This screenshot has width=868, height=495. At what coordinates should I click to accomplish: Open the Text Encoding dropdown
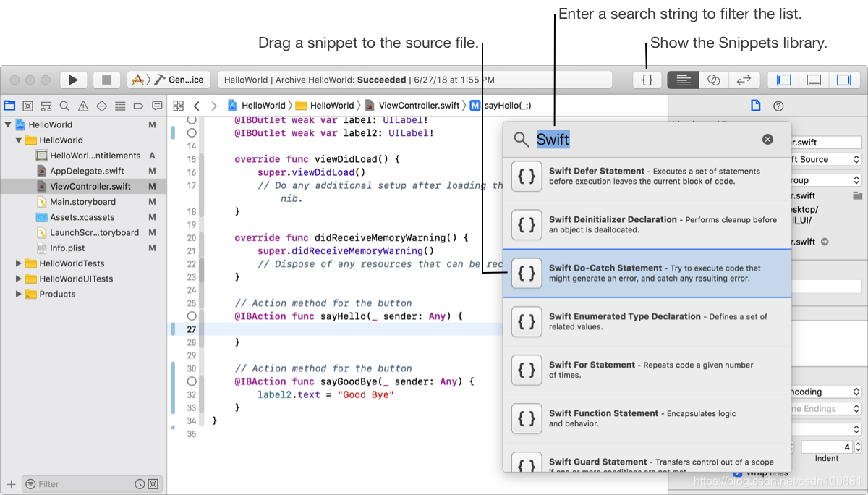pyautogui.click(x=826, y=392)
